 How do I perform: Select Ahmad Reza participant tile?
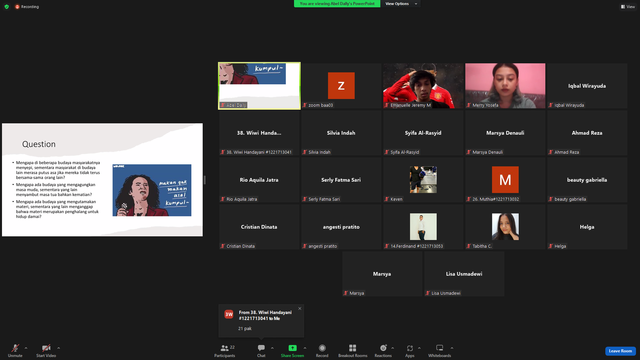(x=587, y=133)
